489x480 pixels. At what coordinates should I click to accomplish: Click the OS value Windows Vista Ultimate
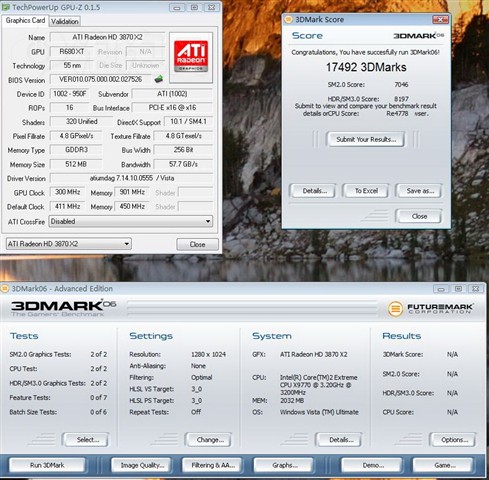pyautogui.click(x=319, y=412)
